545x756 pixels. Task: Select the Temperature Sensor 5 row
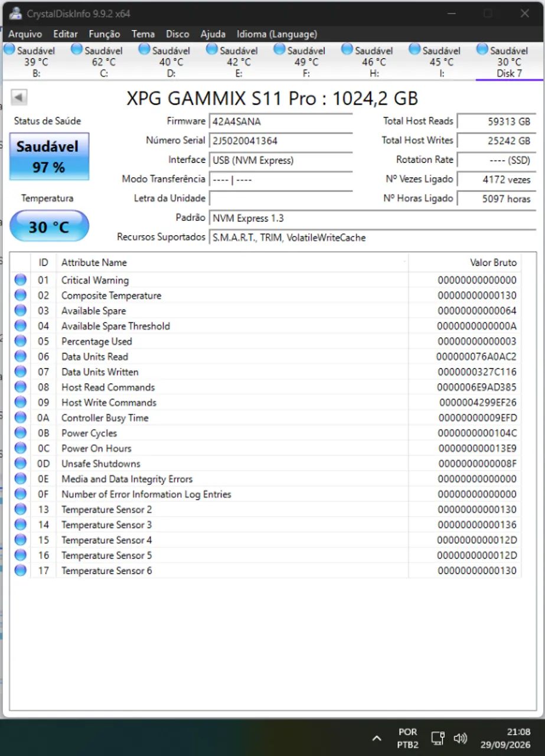(x=266, y=556)
